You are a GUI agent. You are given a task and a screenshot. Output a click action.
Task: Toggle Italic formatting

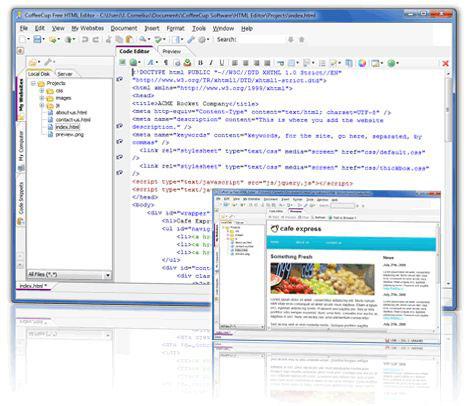(211, 63)
